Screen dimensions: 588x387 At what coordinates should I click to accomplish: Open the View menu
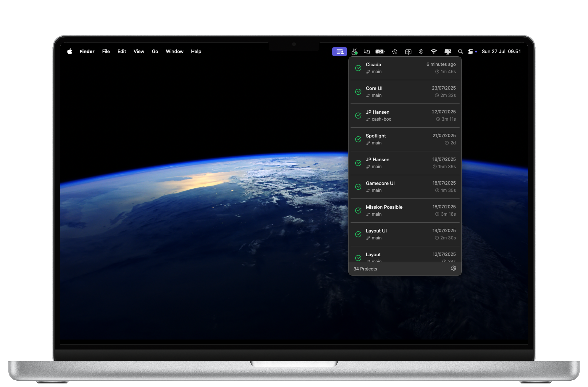pyautogui.click(x=139, y=51)
